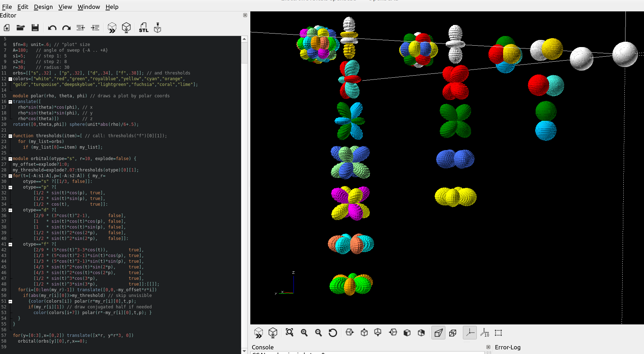View all objects in the viewport
The width and height of the screenshot is (644, 354).
click(290, 333)
